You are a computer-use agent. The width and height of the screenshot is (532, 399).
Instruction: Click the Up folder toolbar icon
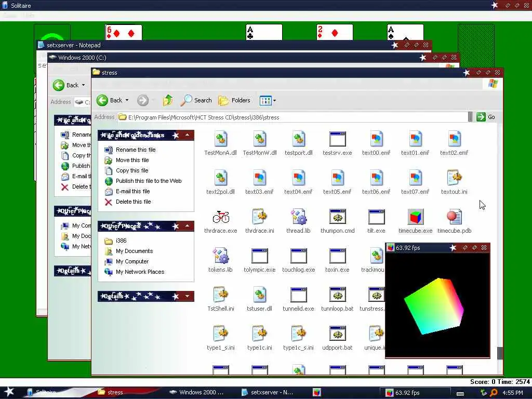pos(168,100)
